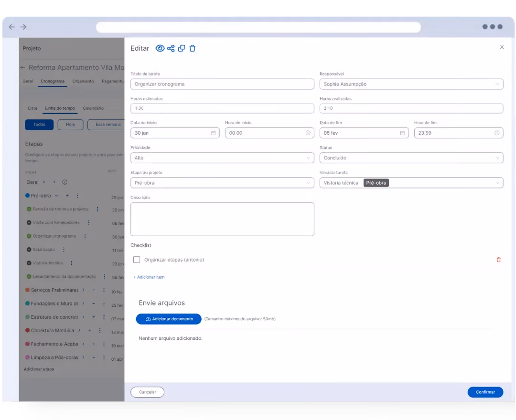Expand the Serviços Preliminares stage
The image size is (516, 420).
point(83,290)
